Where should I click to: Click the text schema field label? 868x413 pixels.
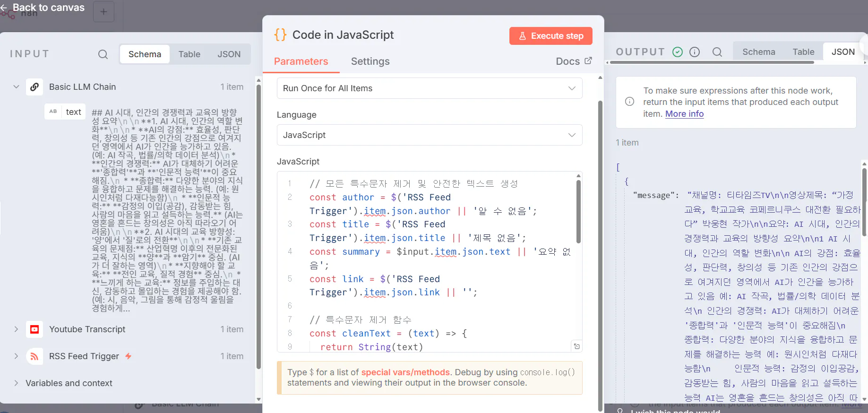click(x=74, y=112)
